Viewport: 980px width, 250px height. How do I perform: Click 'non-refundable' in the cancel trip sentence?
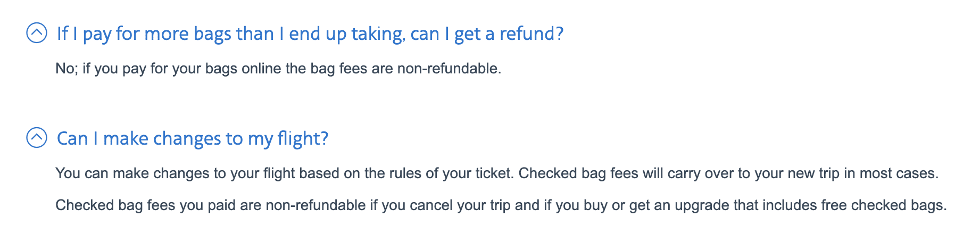pyautogui.click(x=315, y=205)
